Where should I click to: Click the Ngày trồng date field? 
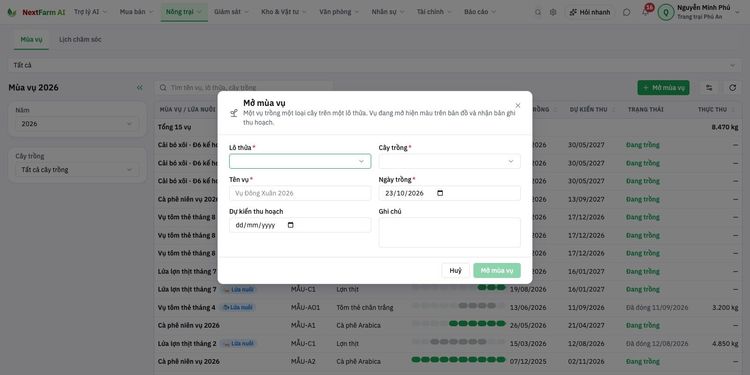(x=450, y=193)
